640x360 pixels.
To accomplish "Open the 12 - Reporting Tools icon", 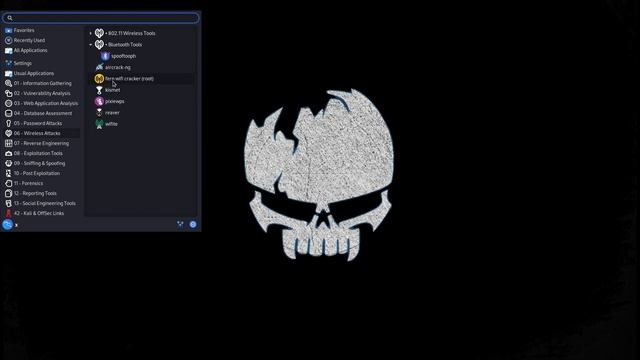I will pos(8,193).
